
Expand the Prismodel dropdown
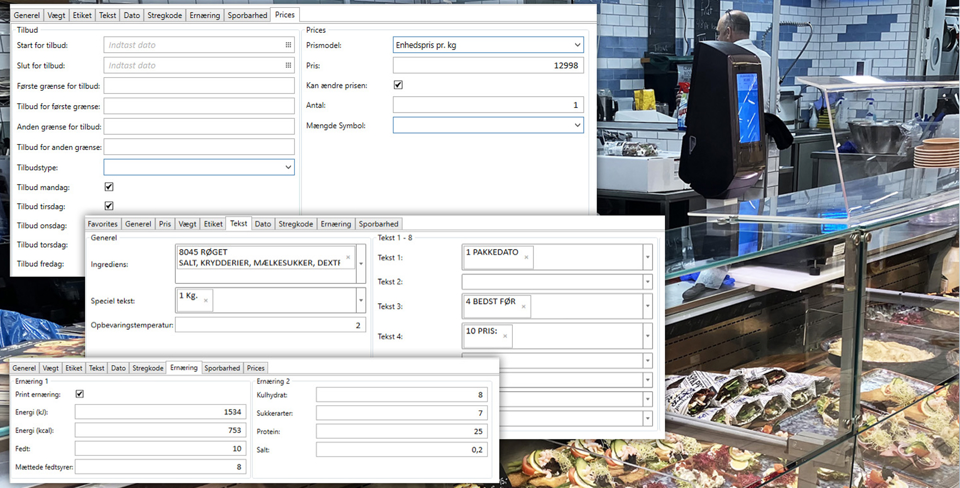(577, 45)
